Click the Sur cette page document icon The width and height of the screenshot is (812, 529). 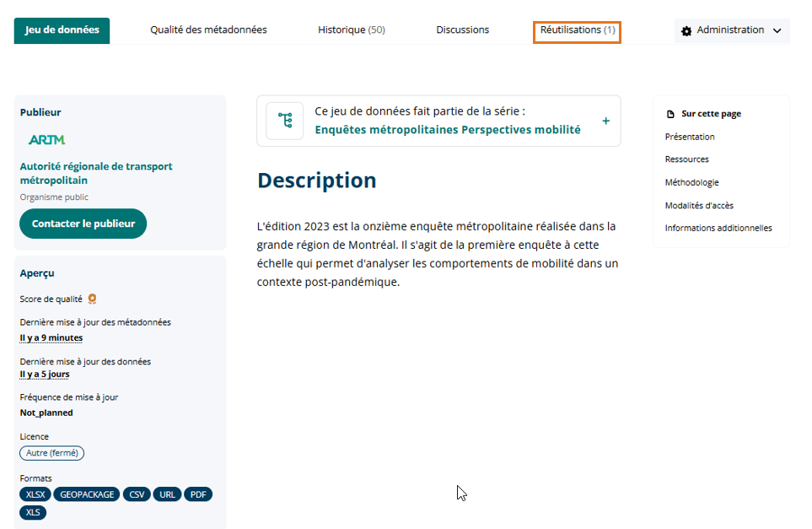click(670, 114)
